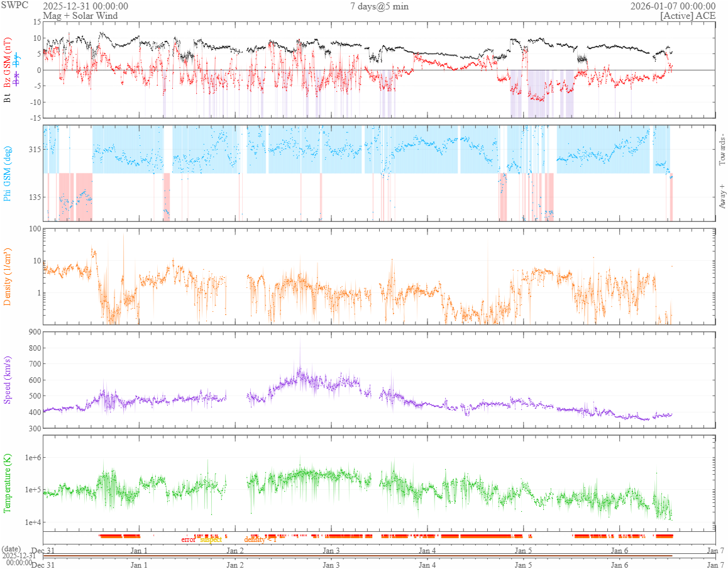Viewport: 728px width, 569px height.
Task: Click the 1e+4 tick on the Temperature axis
Action: click(33, 522)
